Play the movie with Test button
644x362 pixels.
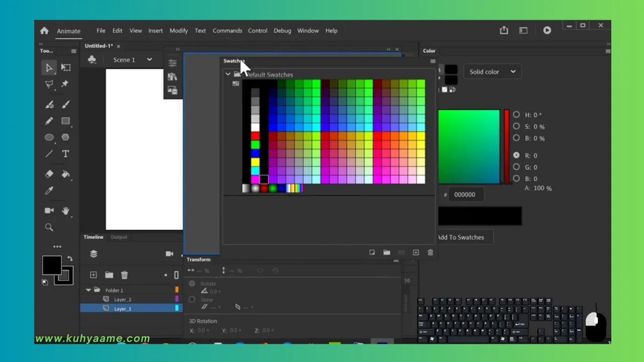coord(547,30)
